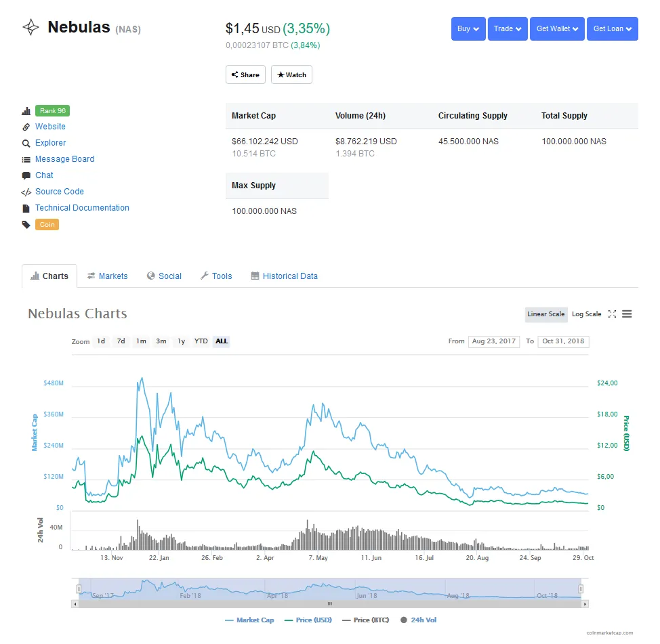Viewport: 660px width, 644px height.
Task: Open the Charts tab
Action: (x=49, y=276)
